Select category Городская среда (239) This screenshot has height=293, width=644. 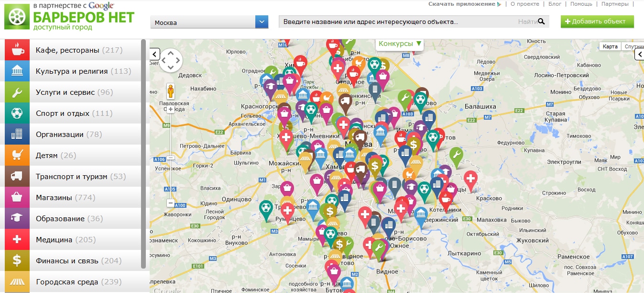pos(73,282)
